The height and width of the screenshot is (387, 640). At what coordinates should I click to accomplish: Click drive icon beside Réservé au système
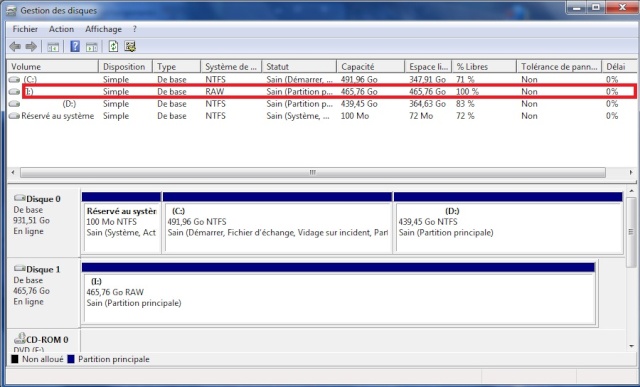[x=14, y=116]
